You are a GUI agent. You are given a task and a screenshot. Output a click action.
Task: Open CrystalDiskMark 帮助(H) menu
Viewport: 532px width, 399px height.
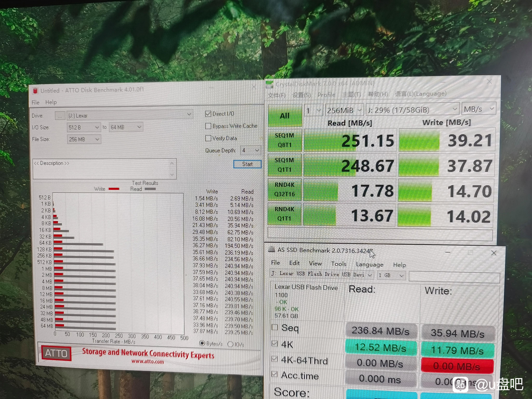[378, 94]
